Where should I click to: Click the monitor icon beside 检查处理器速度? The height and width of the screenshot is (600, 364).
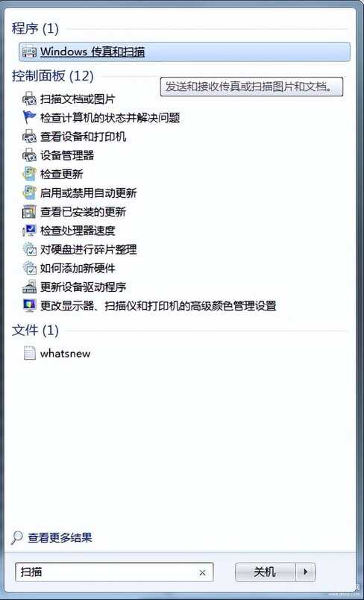(29, 230)
